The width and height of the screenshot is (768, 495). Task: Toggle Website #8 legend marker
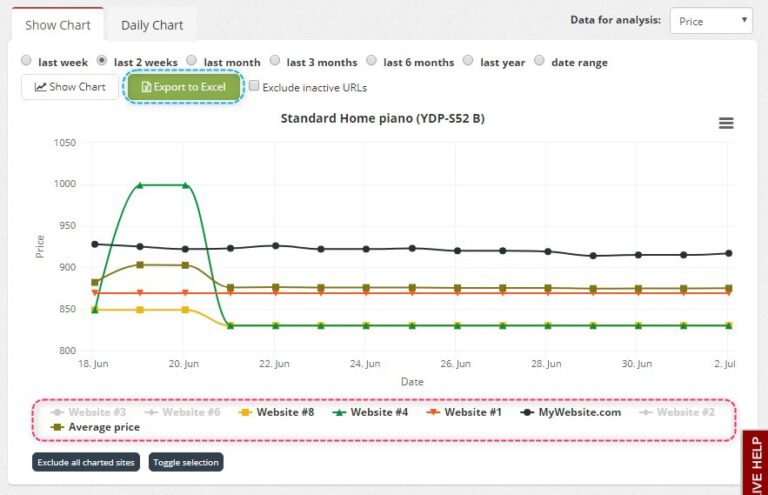click(x=244, y=412)
